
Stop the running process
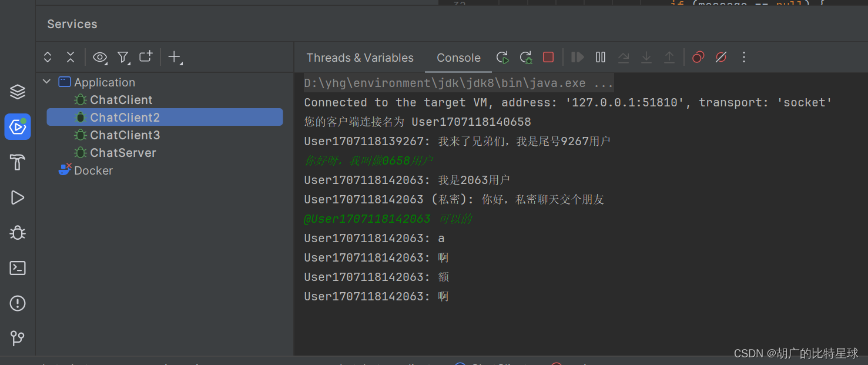click(x=548, y=57)
